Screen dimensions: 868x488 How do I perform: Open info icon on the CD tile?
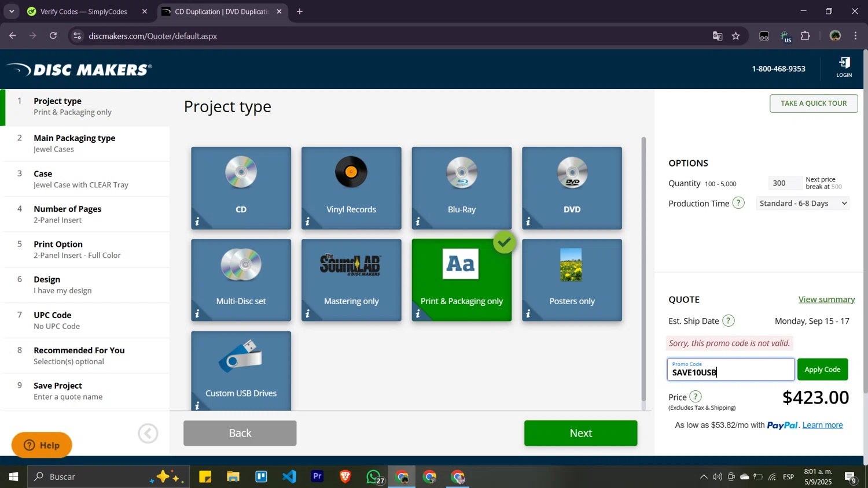[197, 222]
